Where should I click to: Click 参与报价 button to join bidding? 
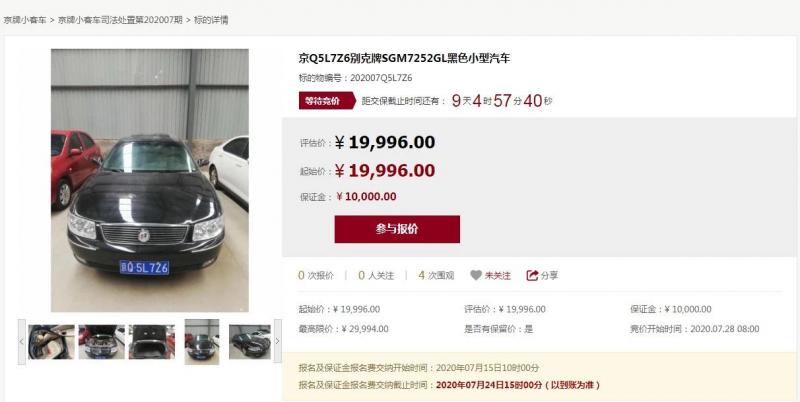[x=397, y=229]
